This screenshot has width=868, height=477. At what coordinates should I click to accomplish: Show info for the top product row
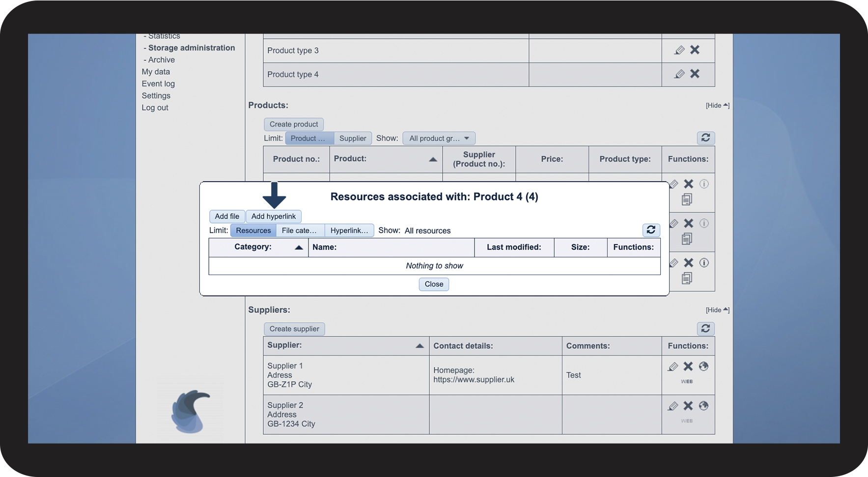pyautogui.click(x=704, y=184)
